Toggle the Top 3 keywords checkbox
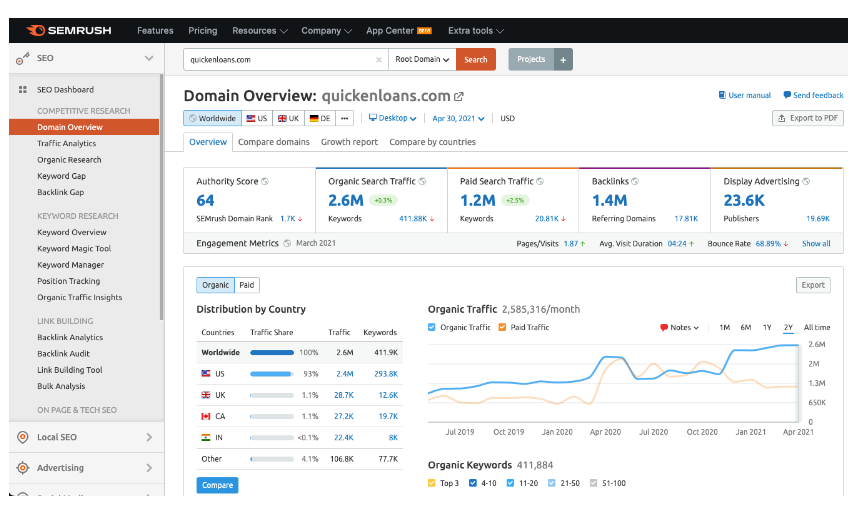 [432, 483]
